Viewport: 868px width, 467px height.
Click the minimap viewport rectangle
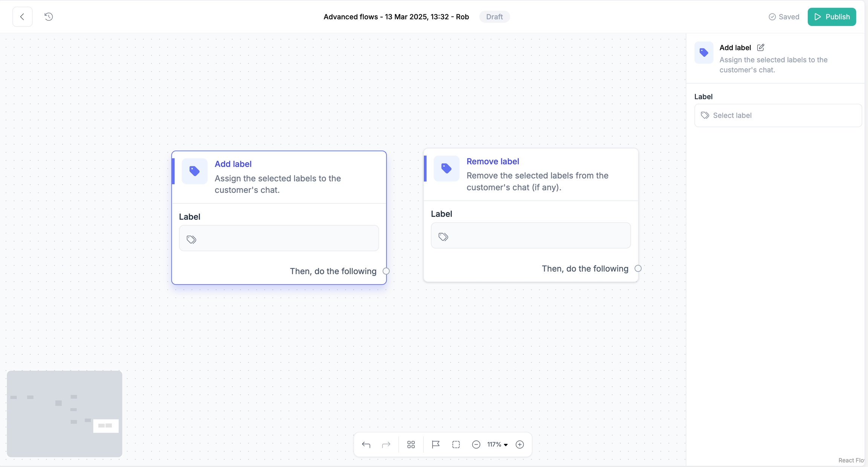[x=106, y=426]
